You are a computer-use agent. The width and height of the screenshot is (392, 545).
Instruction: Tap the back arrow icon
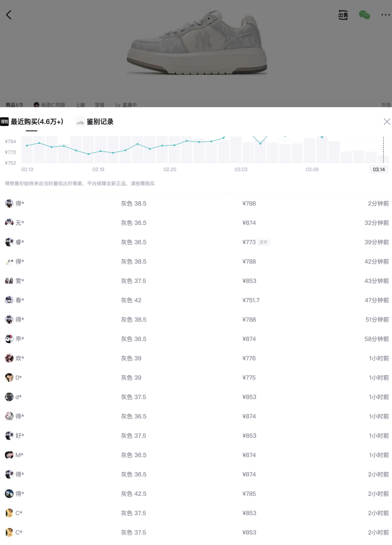point(9,15)
